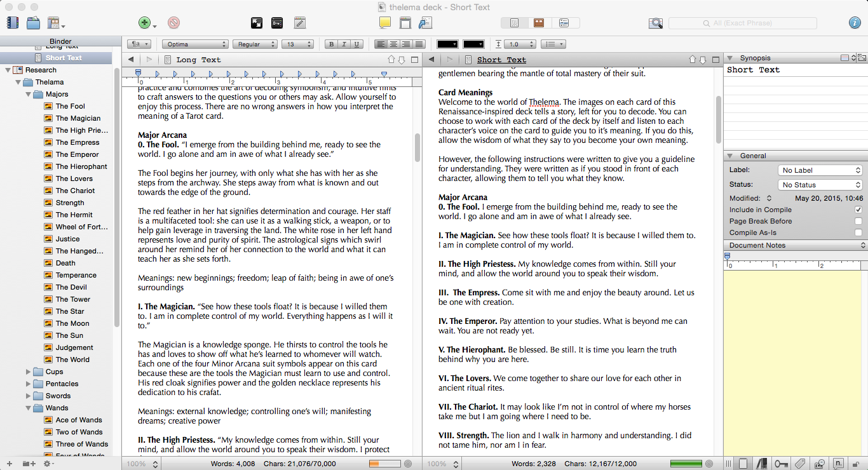
Task: Toggle split for the Long Text editor
Action: click(414, 60)
